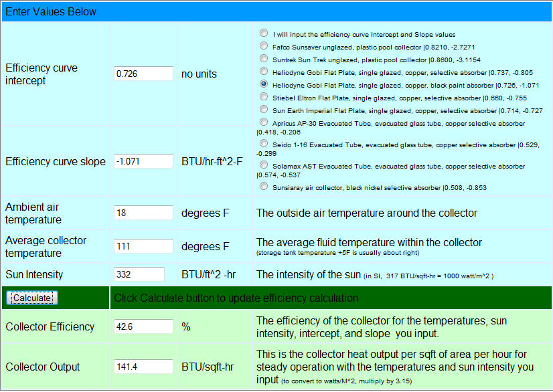Choose Solamax AST Evacuated Tube radio option
The width and height of the screenshot is (553, 392).
pos(264,165)
